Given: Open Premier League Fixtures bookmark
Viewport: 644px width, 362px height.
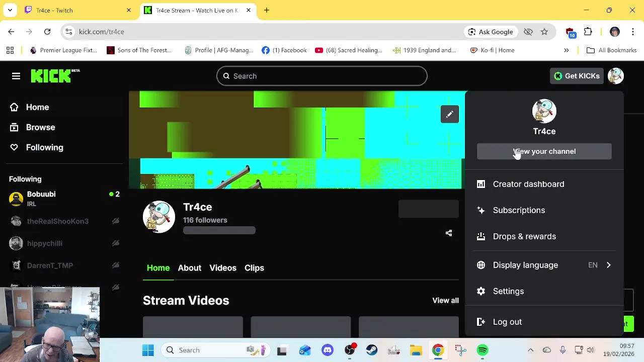Looking at the screenshot, I should (63, 50).
